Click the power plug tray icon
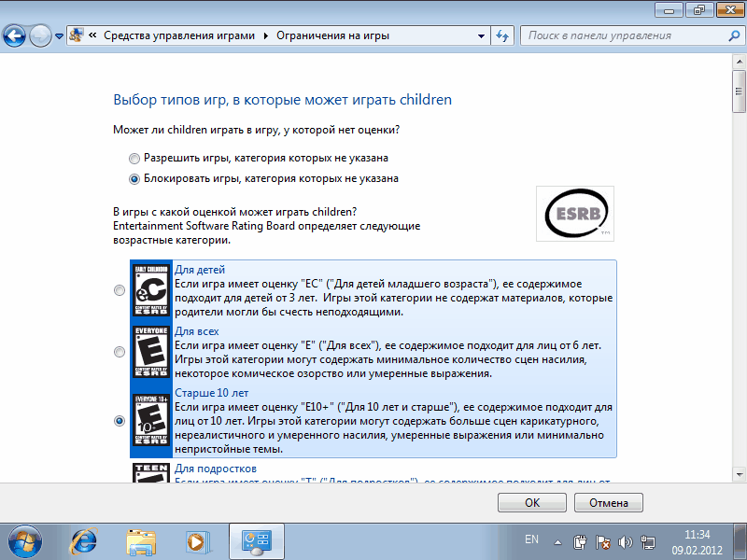The width and height of the screenshot is (747, 560). 580,542
